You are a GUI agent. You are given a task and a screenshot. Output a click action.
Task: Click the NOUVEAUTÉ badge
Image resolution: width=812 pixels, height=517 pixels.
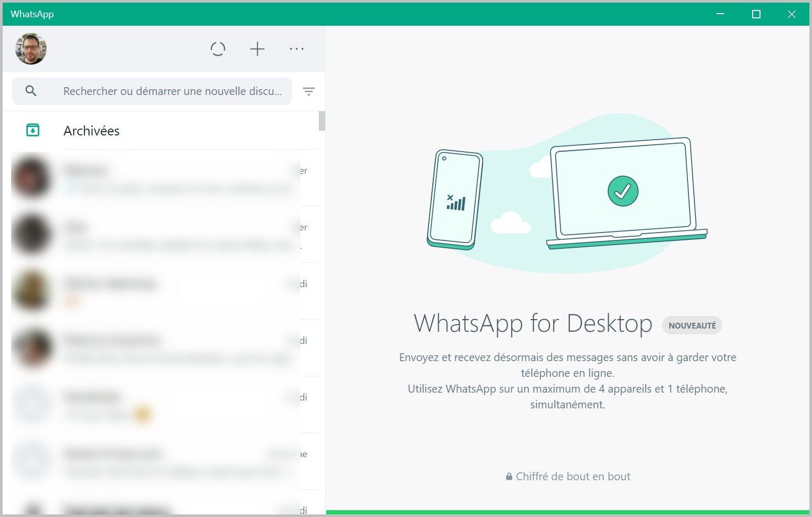[692, 325]
